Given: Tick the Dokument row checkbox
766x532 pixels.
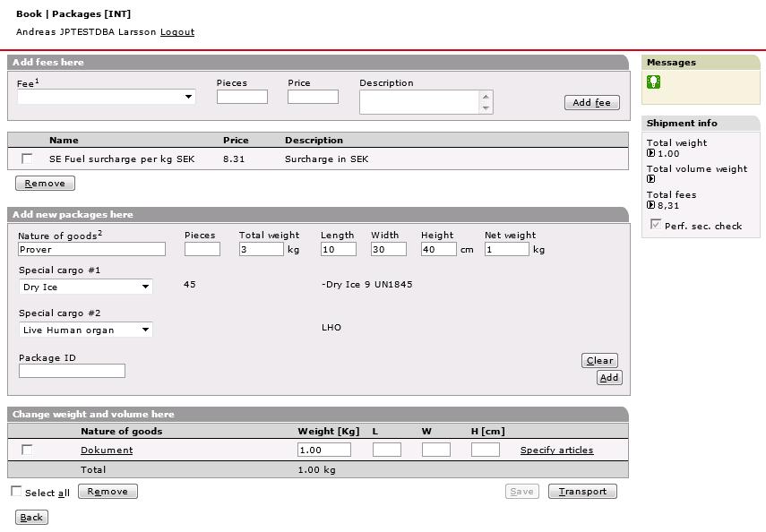Looking at the screenshot, I should (27, 450).
